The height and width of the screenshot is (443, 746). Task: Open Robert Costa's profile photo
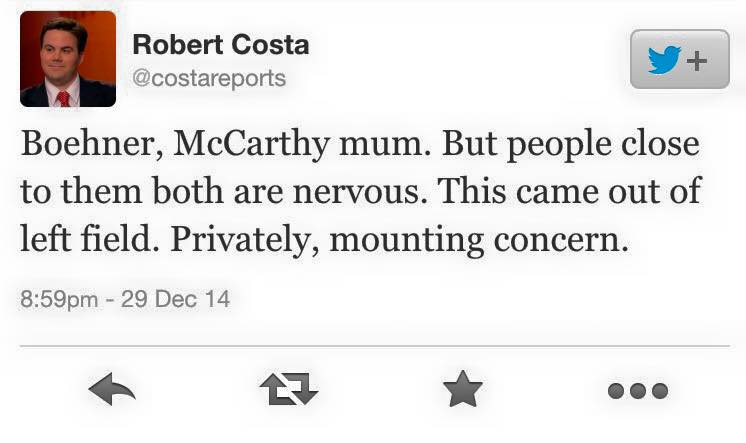coord(68,59)
